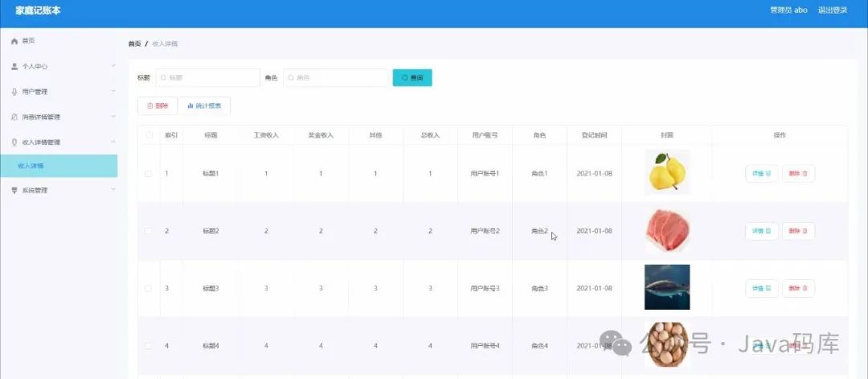868x379 pixels.
Task: Click the fish cover thumbnail
Action: [667, 287]
